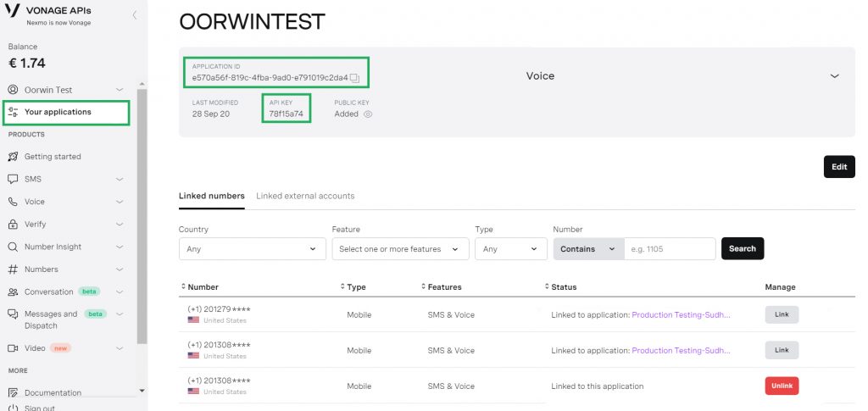Click the sidebar vertical scrollbar
Image resolution: width=868 pixels, height=411 pixels.
142,216
